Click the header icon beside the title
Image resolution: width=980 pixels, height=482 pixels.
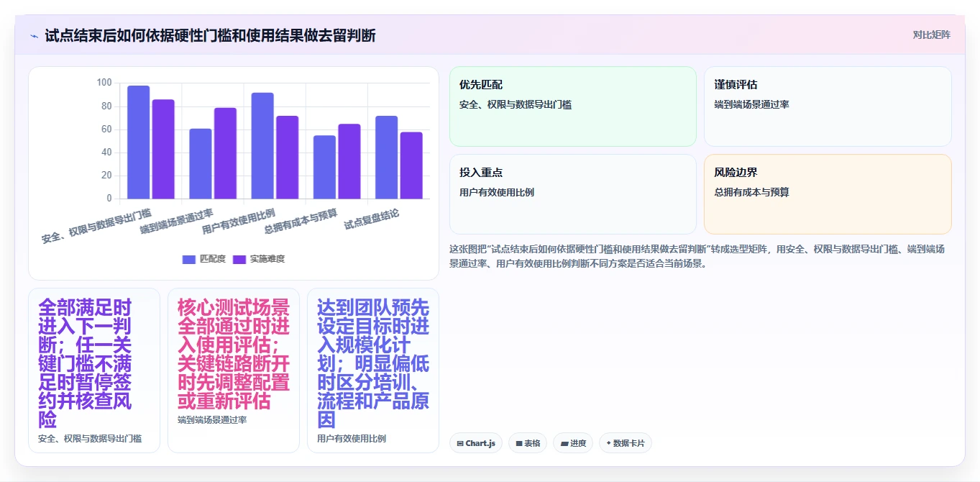[x=34, y=36]
